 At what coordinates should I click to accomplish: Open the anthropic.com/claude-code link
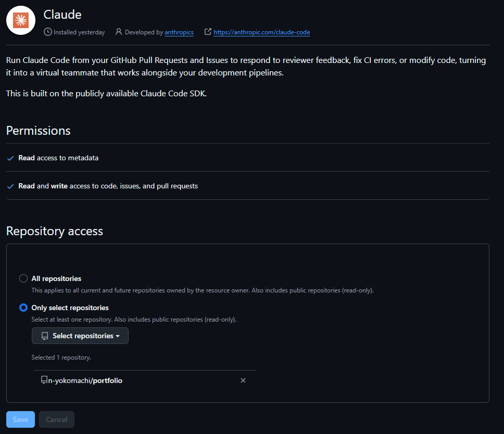tap(262, 32)
